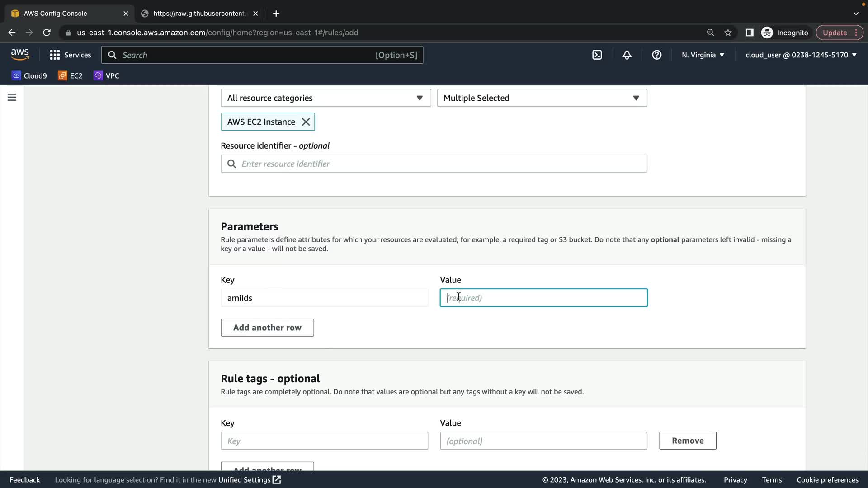The width and height of the screenshot is (868, 488).
Task: Click the Remove button for rule tag
Action: click(687, 441)
